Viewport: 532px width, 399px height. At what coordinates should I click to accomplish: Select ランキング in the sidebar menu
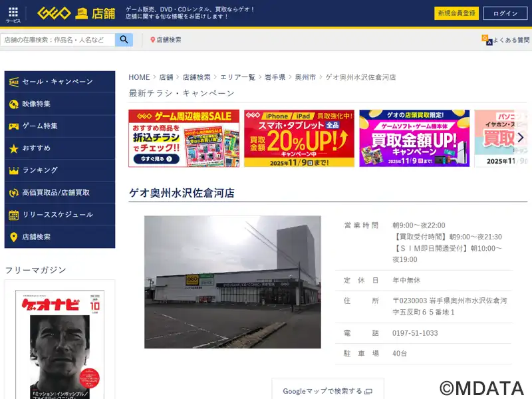[60, 170]
